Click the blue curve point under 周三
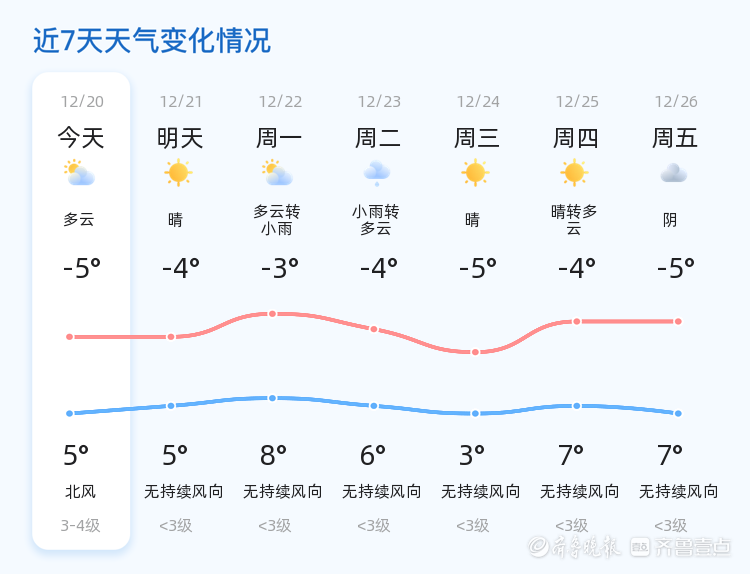This screenshot has width=750, height=574. click(475, 413)
